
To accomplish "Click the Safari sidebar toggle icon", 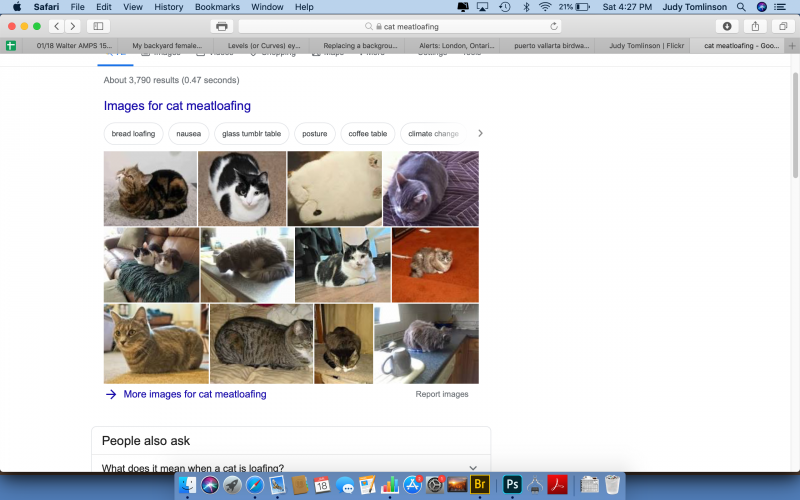I will coord(99,26).
